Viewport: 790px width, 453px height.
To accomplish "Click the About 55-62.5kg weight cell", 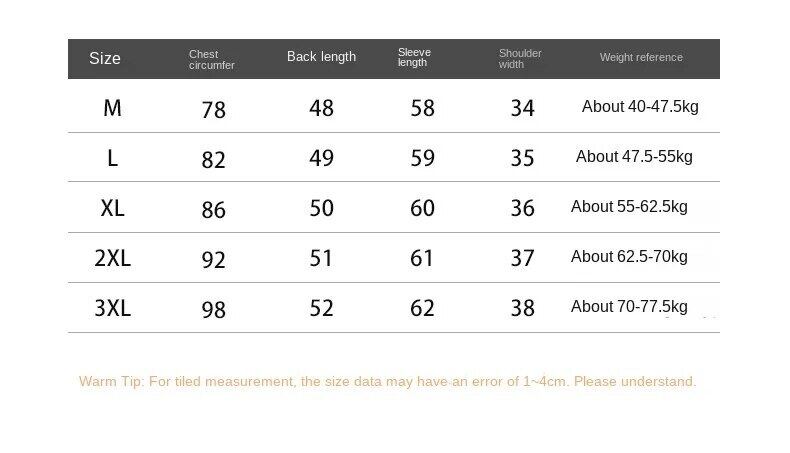I will (629, 207).
